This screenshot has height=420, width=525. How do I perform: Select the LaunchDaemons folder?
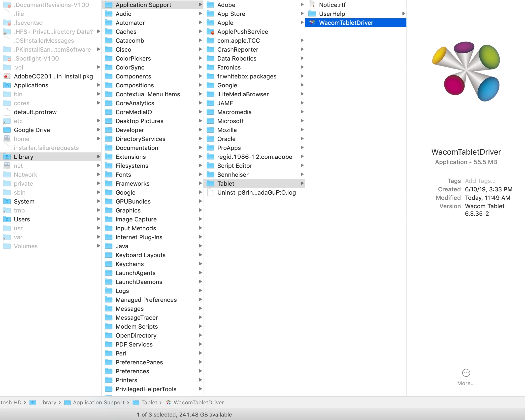click(152, 282)
